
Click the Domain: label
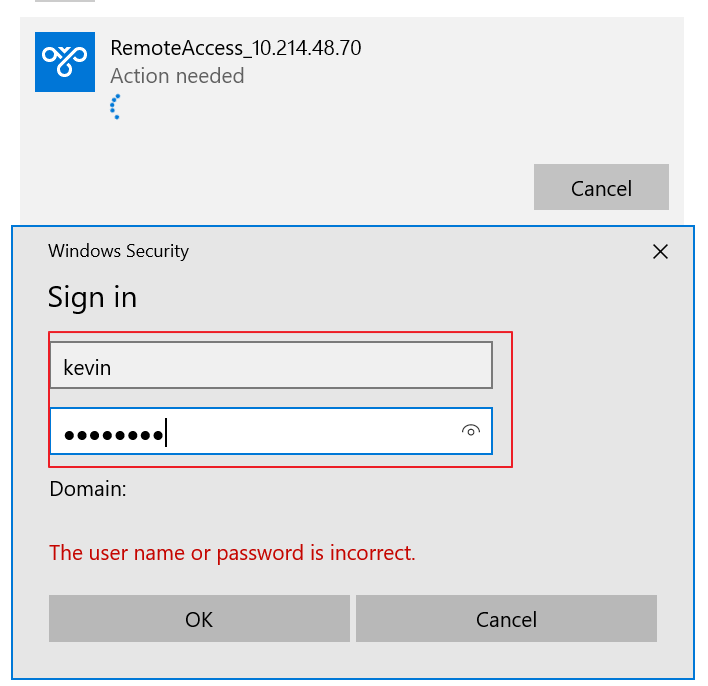click(88, 489)
